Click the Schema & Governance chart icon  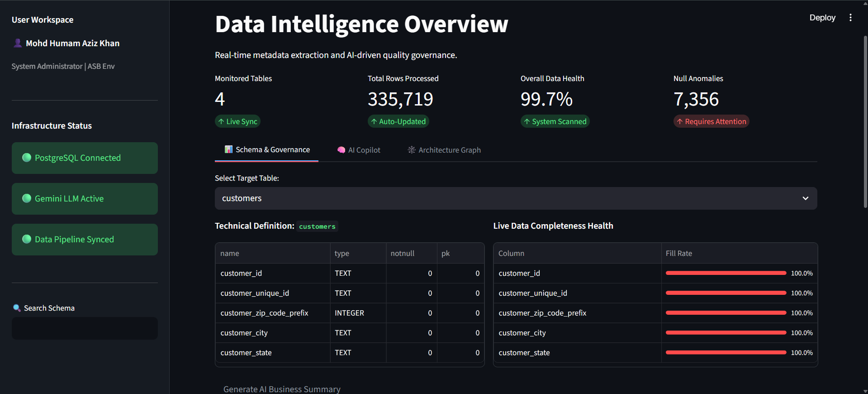point(229,149)
